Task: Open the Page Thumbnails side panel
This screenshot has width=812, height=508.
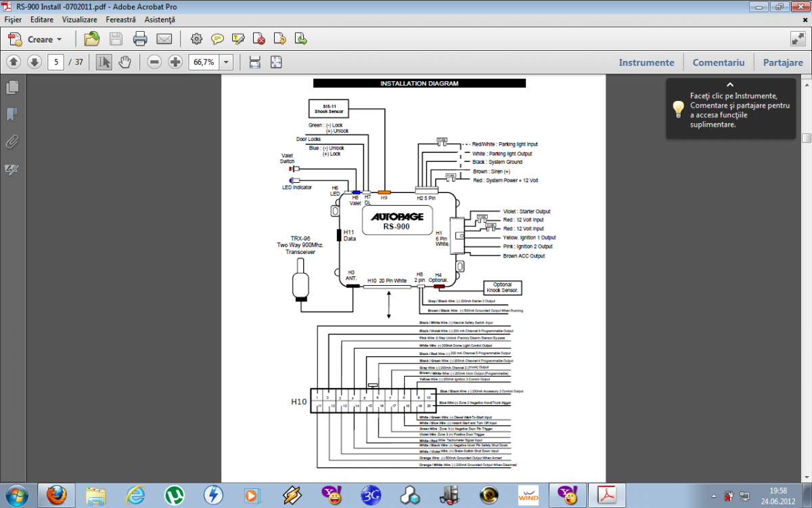Action: pyautogui.click(x=12, y=87)
